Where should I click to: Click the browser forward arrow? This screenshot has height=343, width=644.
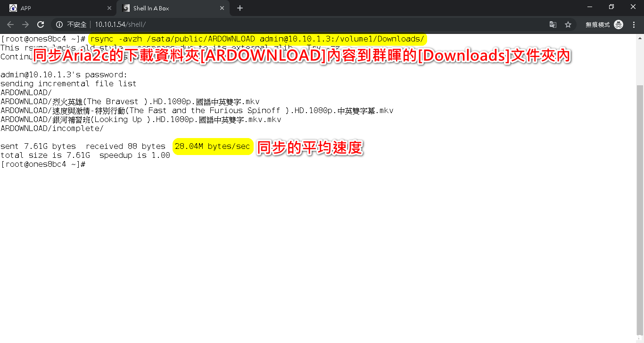pos(25,24)
